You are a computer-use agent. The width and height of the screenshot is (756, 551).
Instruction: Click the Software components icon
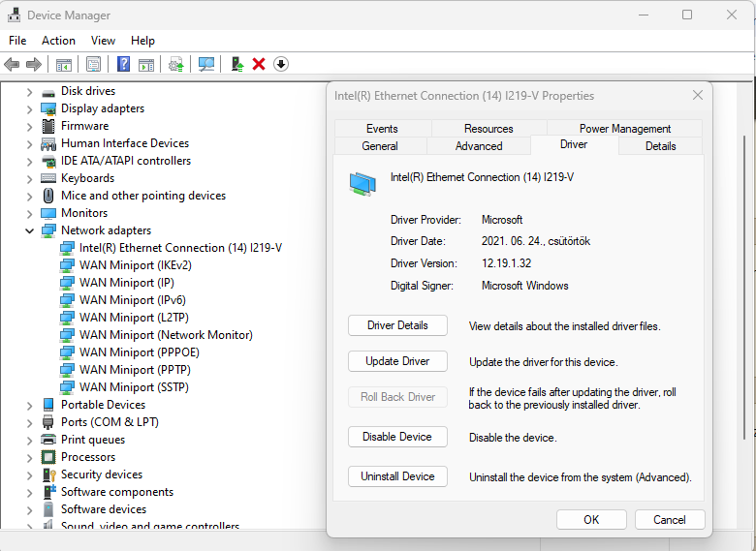pos(49,492)
